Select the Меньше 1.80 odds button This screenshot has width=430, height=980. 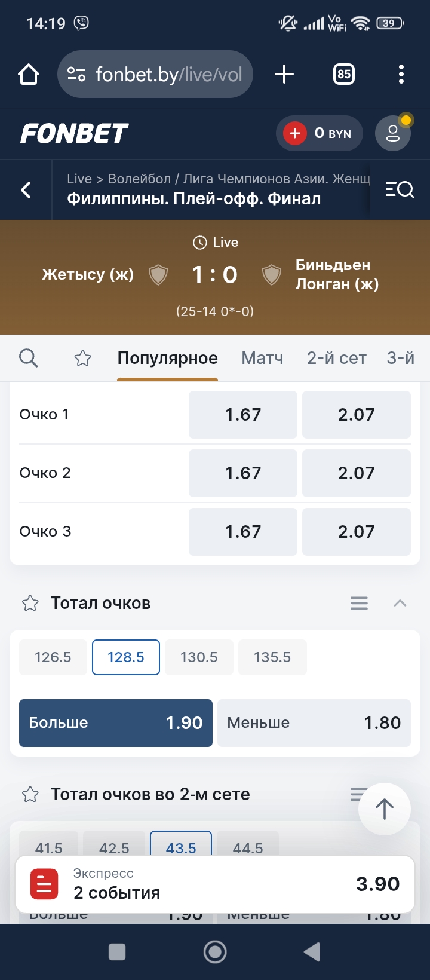pos(314,723)
